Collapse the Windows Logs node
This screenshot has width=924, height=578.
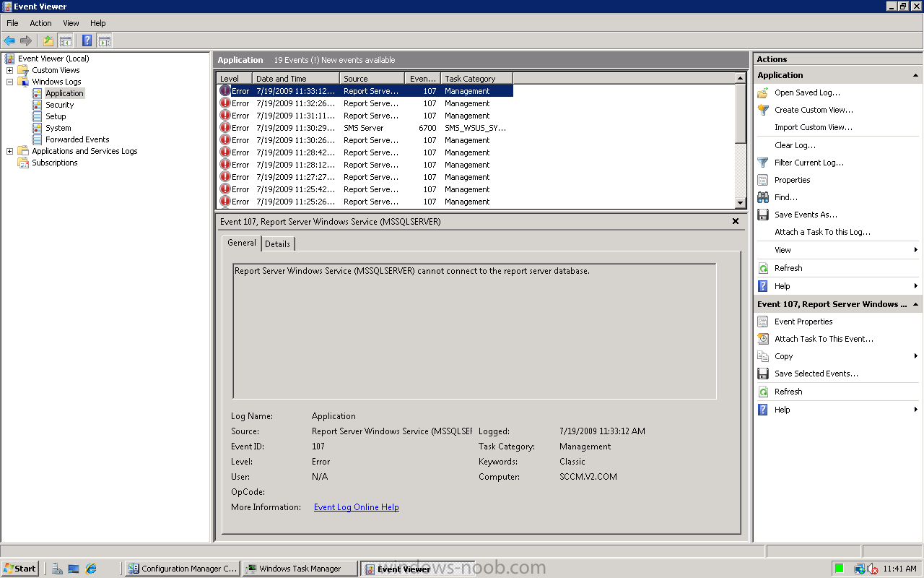click(9, 82)
